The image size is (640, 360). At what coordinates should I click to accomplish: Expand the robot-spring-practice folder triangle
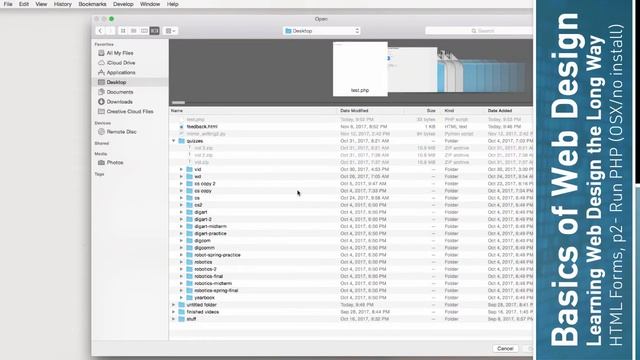(181, 255)
